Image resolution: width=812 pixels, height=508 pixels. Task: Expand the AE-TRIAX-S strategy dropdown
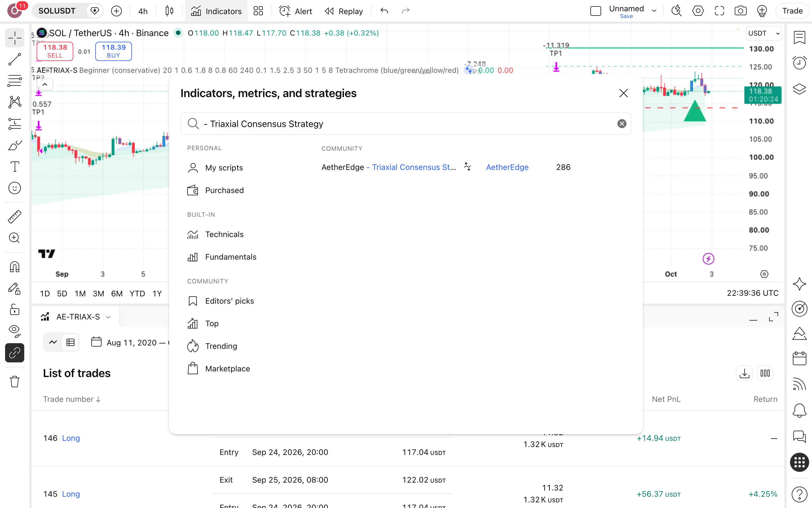pos(108,317)
